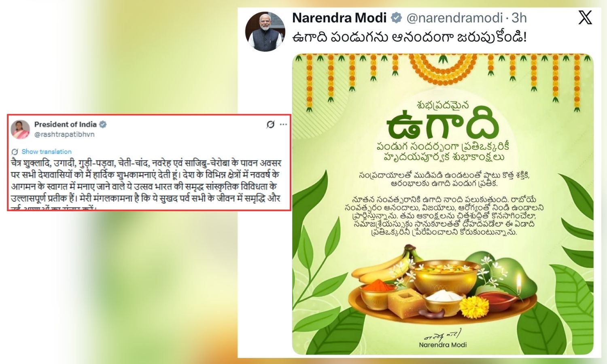607x364 pixels.
Task: Click the 3h timestamp on Modi's tweet
Action: click(x=519, y=18)
